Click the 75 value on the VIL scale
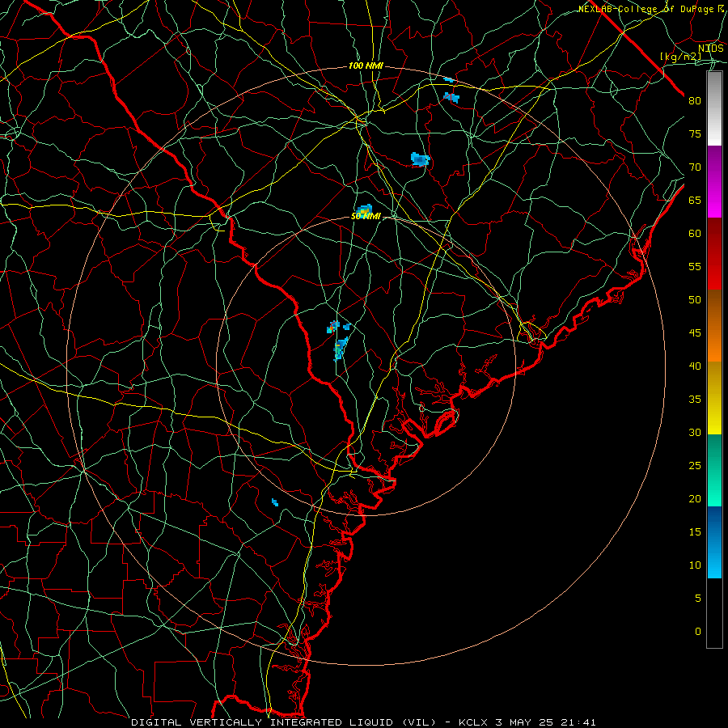 click(x=695, y=133)
